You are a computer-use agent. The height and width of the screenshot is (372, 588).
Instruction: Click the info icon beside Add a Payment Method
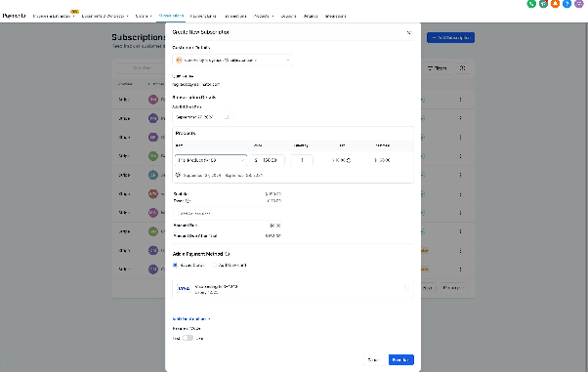coord(228,254)
